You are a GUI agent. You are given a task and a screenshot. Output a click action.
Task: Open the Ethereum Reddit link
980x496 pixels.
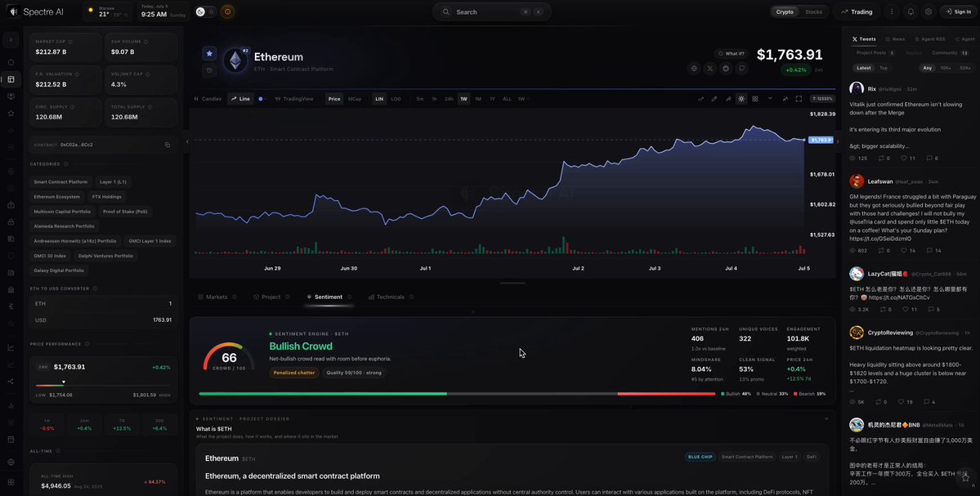tap(727, 69)
